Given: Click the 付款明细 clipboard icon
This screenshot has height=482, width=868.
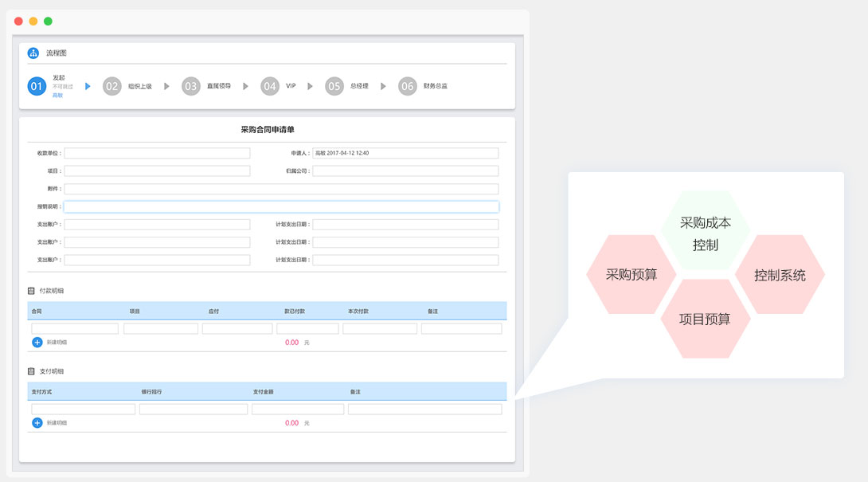Looking at the screenshot, I should 32,291.
